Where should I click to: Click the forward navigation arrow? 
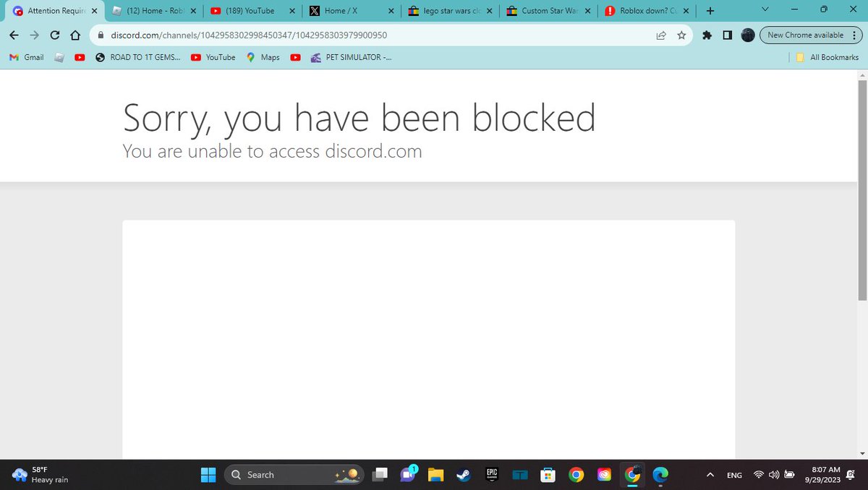coord(34,35)
